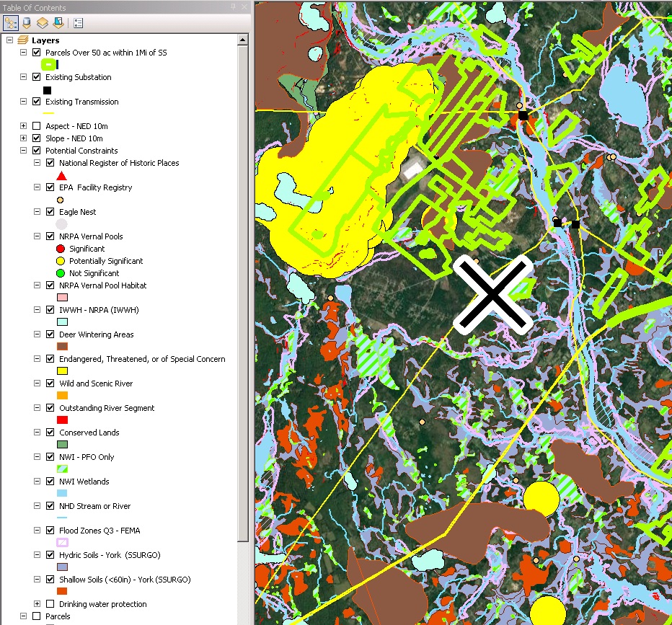Click the Not Significant green circle symbol
This screenshot has width=672, height=625.
point(61,273)
